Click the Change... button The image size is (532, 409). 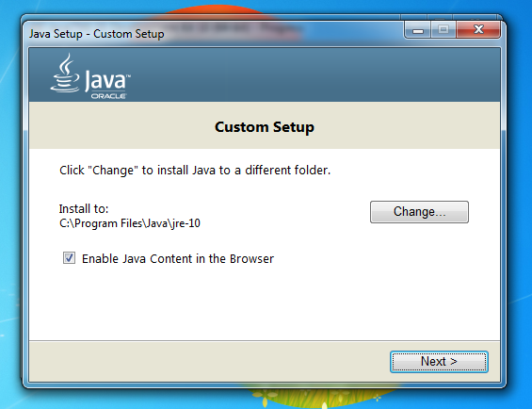(x=419, y=212)
